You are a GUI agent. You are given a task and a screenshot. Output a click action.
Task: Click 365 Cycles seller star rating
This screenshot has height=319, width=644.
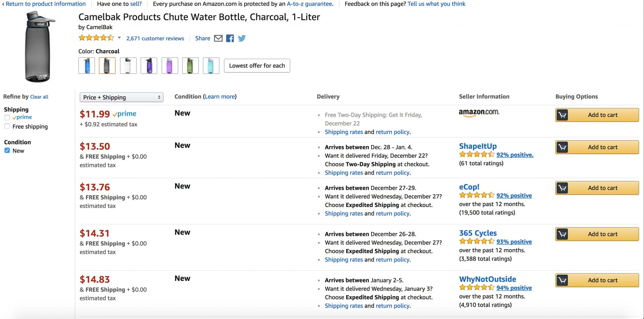[x=477, y=242]
